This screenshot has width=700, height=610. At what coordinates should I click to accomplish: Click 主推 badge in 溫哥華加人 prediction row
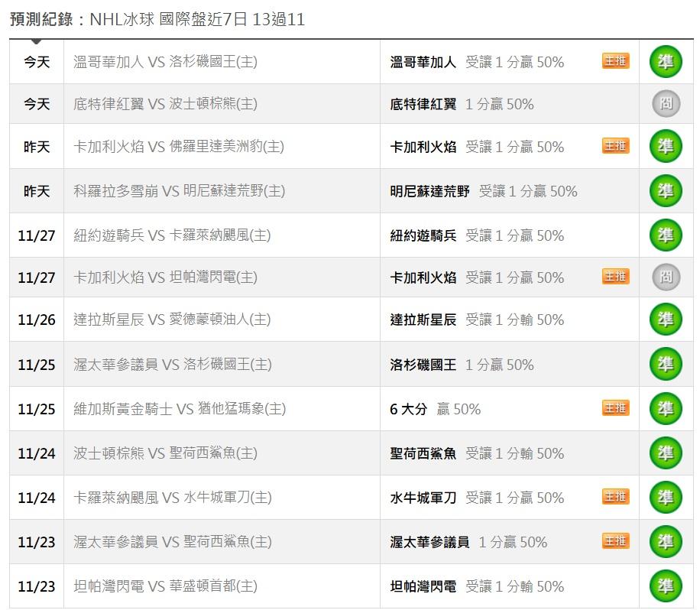(x=616, y=60)
